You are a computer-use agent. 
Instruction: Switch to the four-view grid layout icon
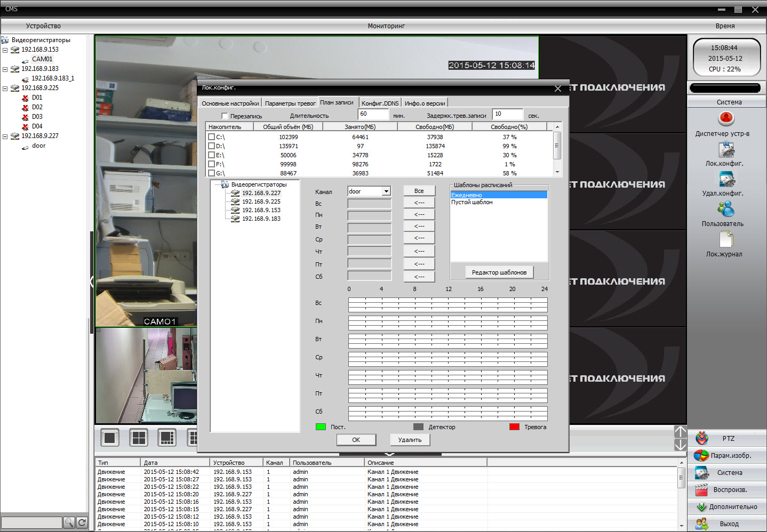[139, 438]
